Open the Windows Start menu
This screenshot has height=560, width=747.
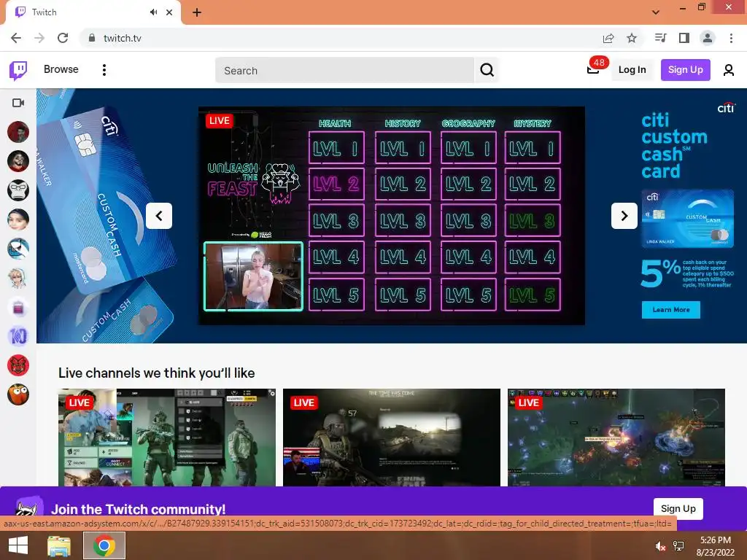click(18, 545)
